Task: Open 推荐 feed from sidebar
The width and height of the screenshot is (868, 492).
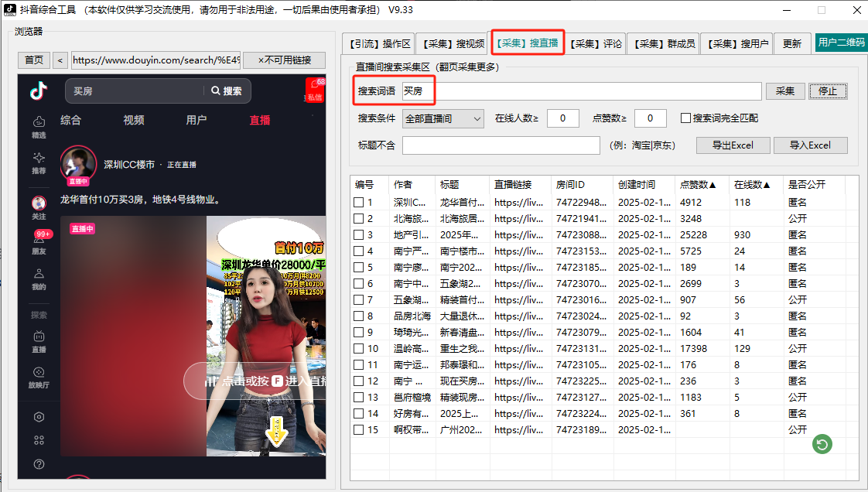Action: [x=39, y=162]
